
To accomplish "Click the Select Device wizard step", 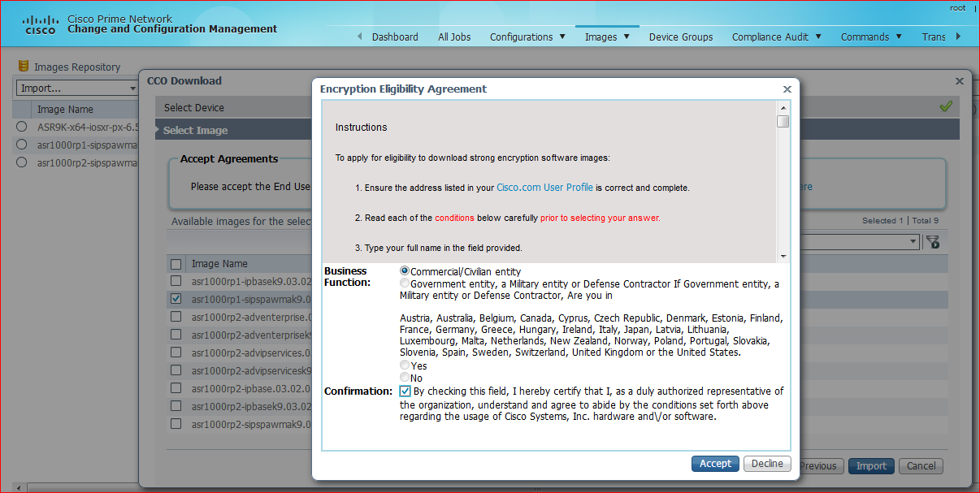I will pos(193,107).
